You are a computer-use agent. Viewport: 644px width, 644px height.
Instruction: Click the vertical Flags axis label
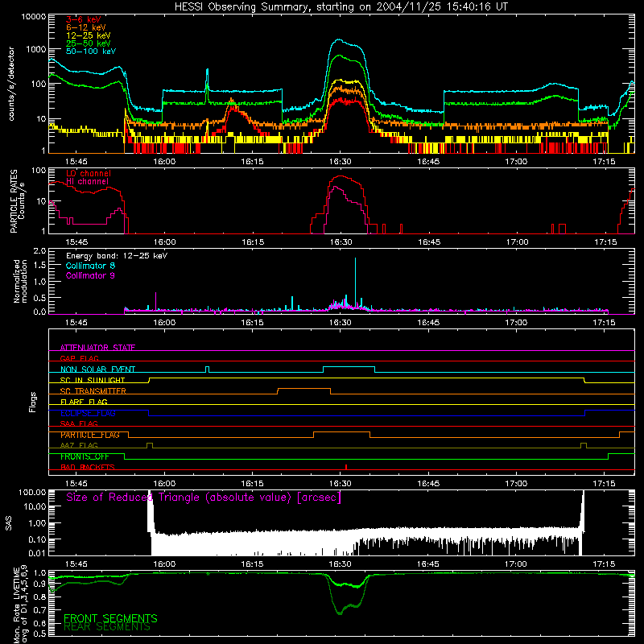click(x=33, y=402)
